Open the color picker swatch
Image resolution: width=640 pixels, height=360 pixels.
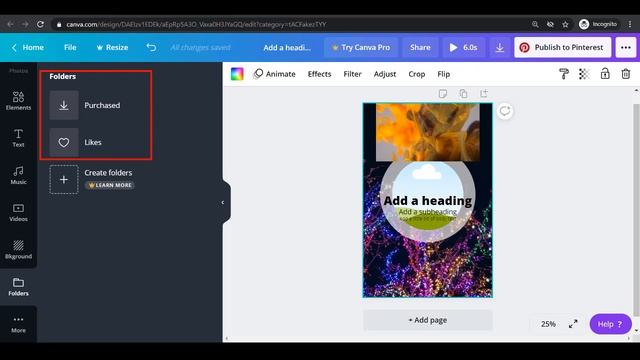pos(237,74)
